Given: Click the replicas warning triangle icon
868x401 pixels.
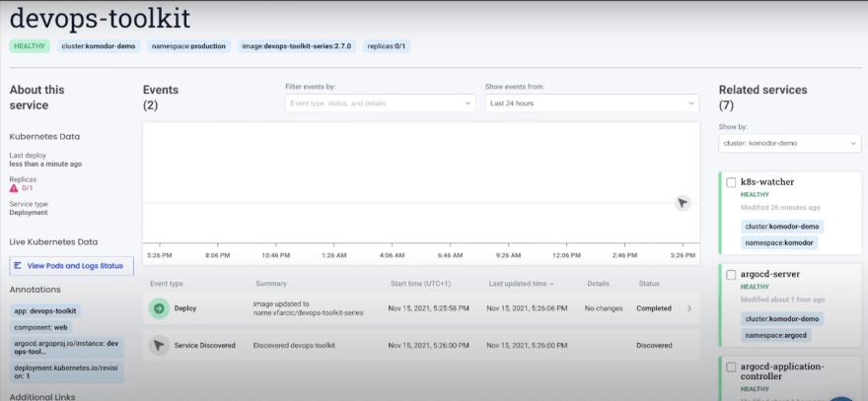Looking at the screenshot, I should pos(14,188).
